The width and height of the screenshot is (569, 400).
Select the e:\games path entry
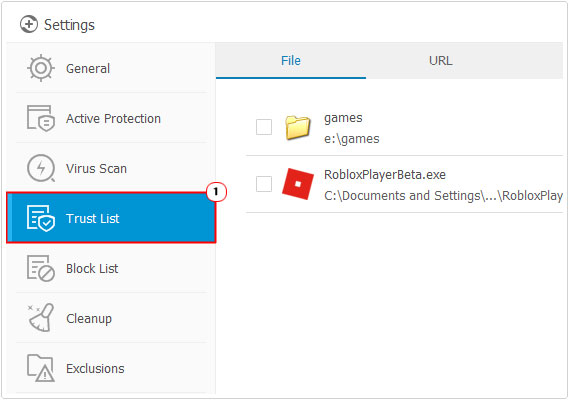point(352,139)
